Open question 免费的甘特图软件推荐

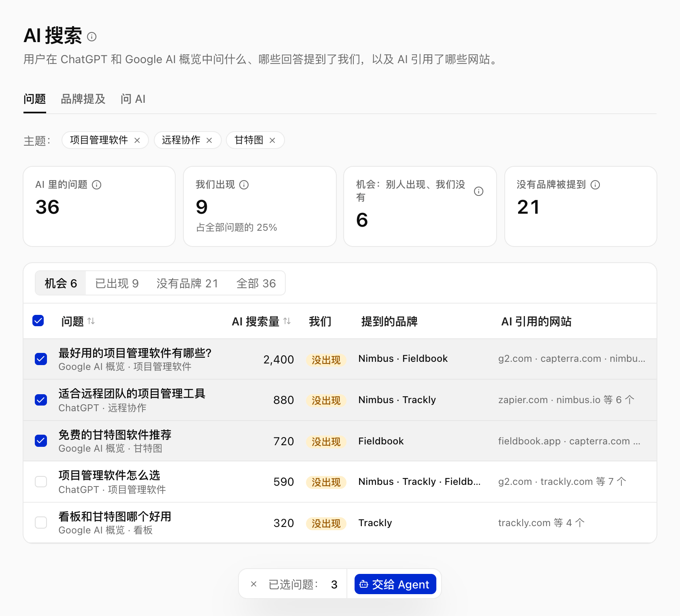pos(115,435)
